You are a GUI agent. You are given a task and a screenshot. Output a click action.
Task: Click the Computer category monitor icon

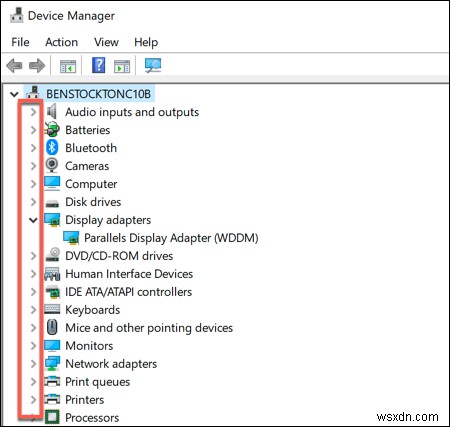click(x=52, y=183)
